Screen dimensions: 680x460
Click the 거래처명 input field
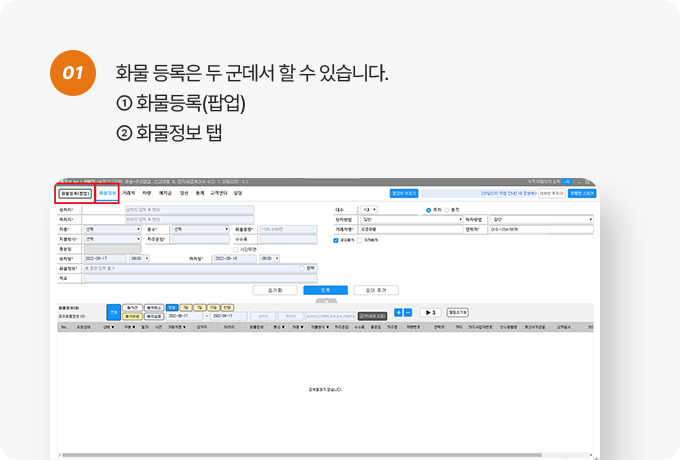pos(411,229)
